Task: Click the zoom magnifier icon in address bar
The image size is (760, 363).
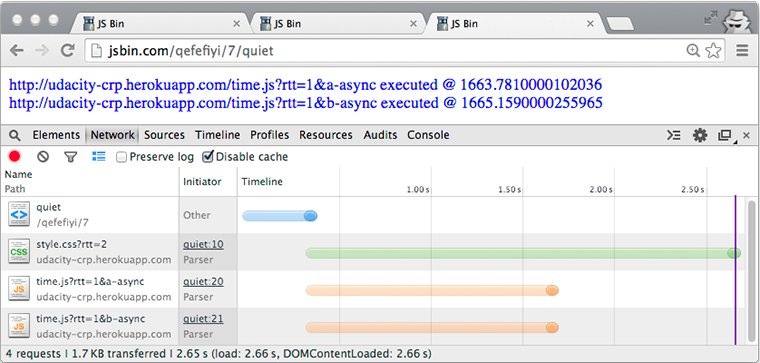Action: point(693,50)
